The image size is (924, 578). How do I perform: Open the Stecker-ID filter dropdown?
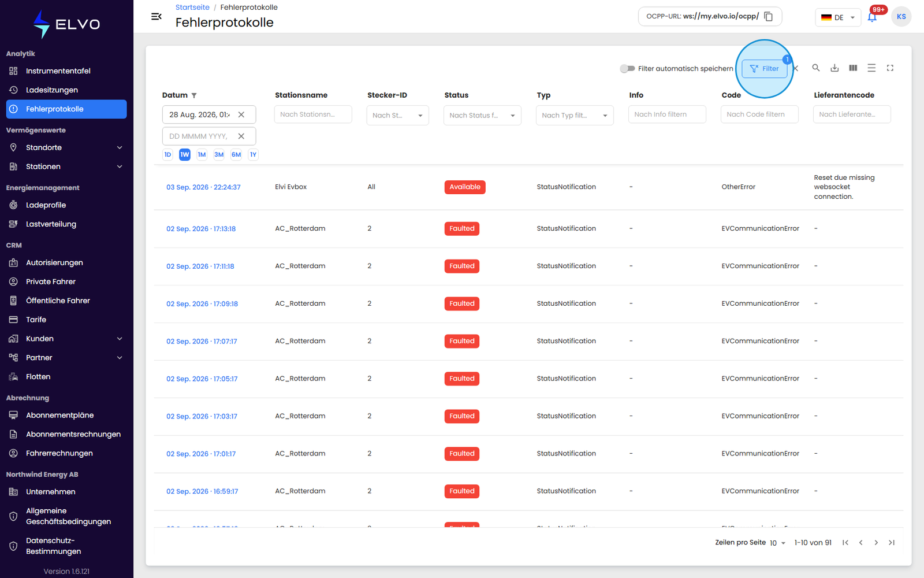pyautogui.click(x=397, y=115)
